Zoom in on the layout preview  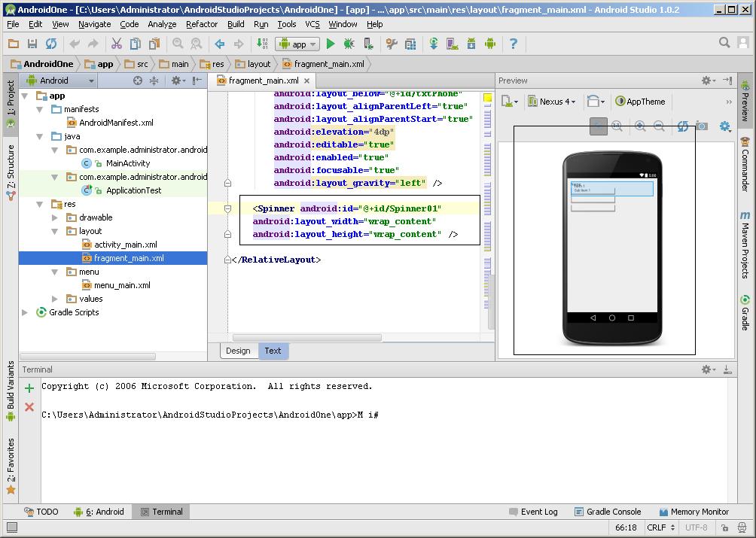(x=640, y=126)
